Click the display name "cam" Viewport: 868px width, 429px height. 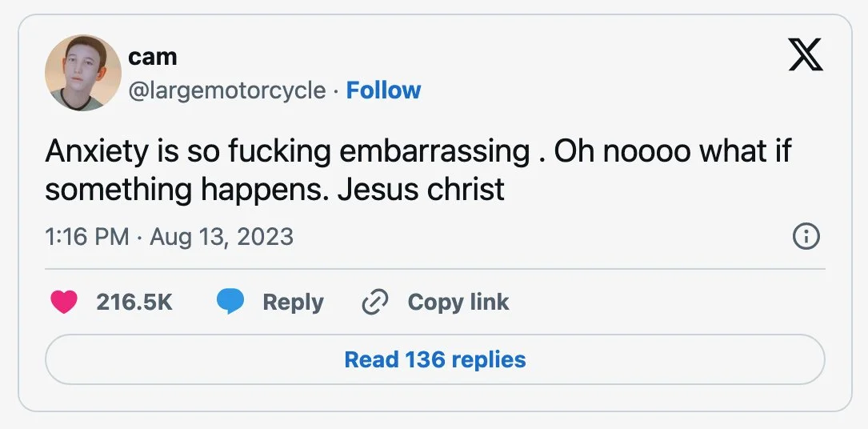coord(152,58)
